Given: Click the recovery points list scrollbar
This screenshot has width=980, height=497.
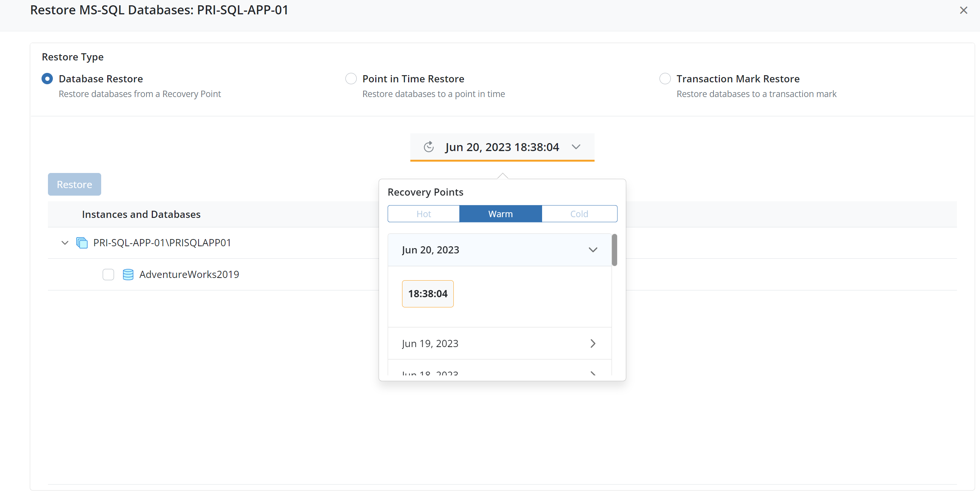Looking at the screenshot, I should [x=614, y=250].
